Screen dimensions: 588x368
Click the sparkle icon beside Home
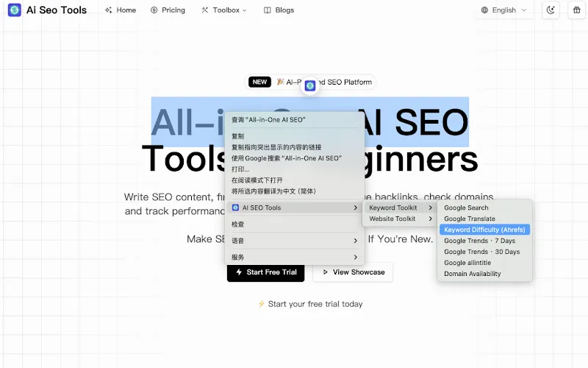point(108,10)
